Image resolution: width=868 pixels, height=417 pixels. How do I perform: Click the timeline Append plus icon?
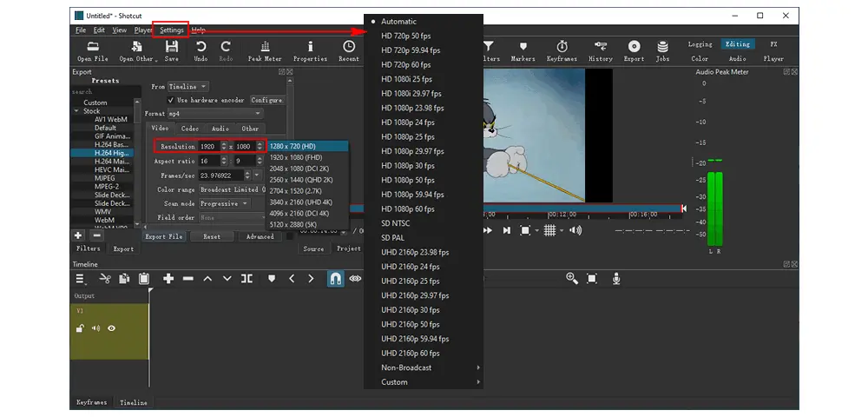tap(168, 279)
